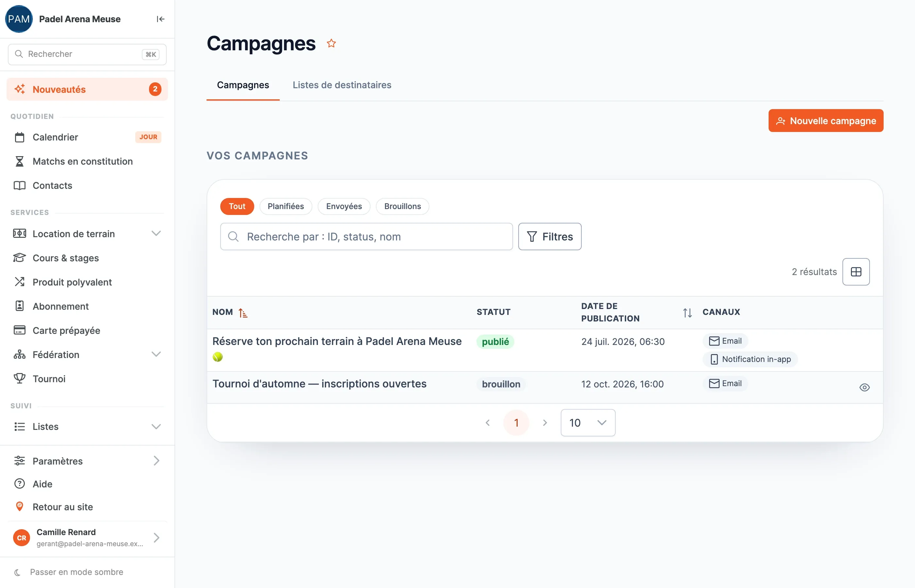Click the Abonnement badge icon
915x588 pixels.
pyautogui.click(x=20, y=306)
